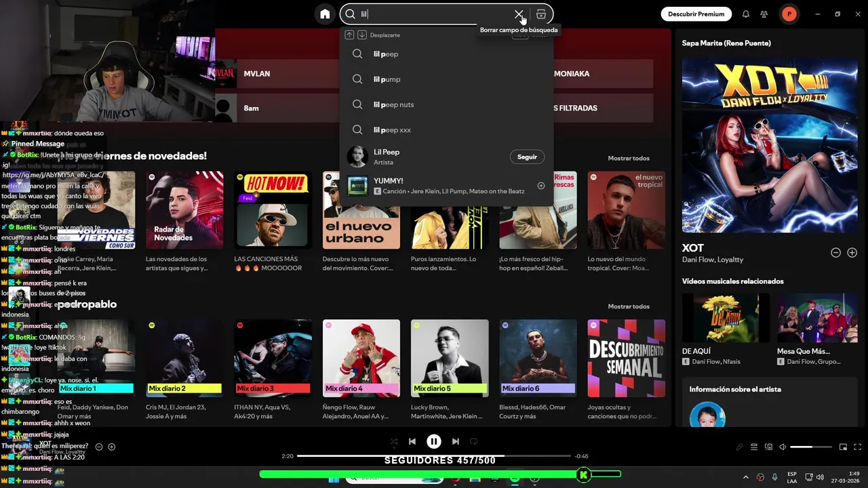
Task: Click the XOT album artwork in the right panel
Action: click(x=770, y=145)
